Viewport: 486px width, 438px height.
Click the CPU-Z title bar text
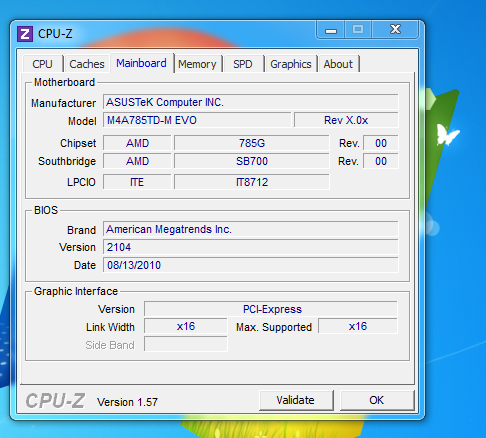[x=55, y=34]
